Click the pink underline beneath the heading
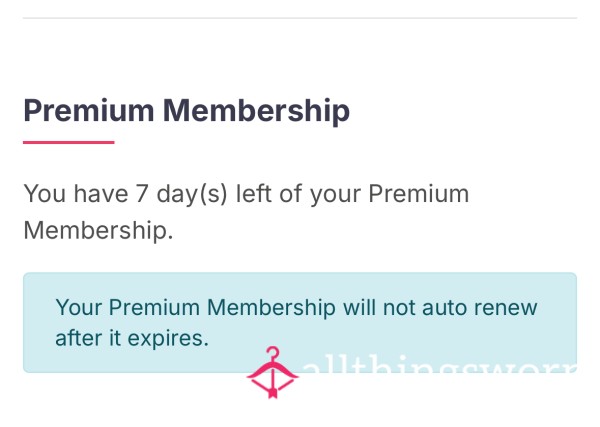The image size is (600, 427). click(x=68, y=142)
